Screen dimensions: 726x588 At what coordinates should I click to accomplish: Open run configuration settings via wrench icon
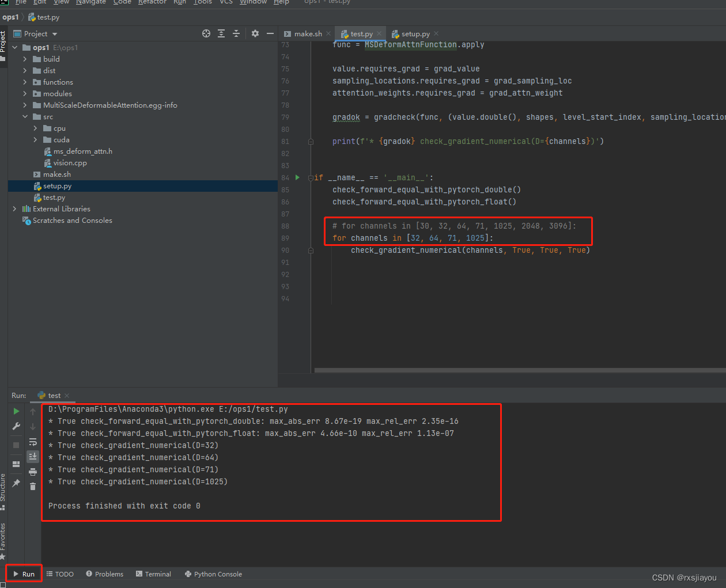pos(16,427)
